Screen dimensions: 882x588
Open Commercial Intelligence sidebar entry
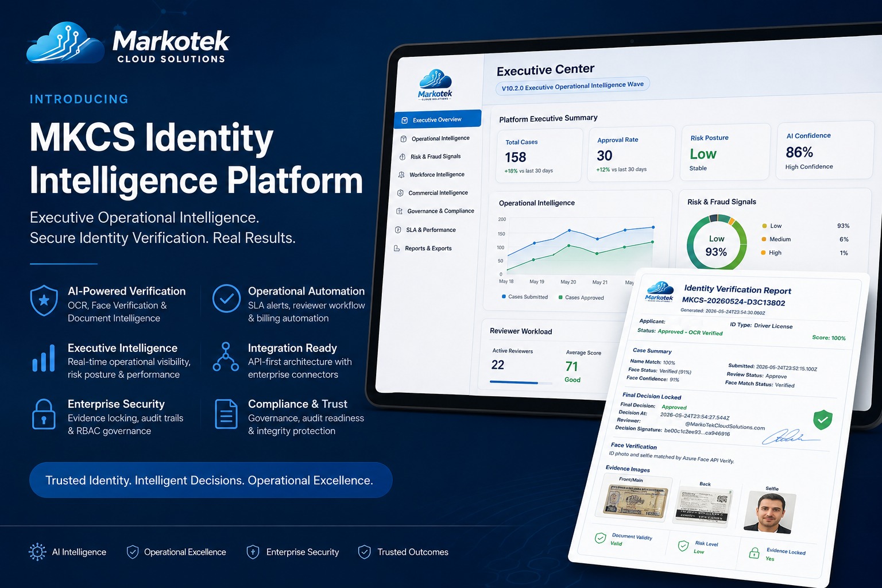click(432, 193)
